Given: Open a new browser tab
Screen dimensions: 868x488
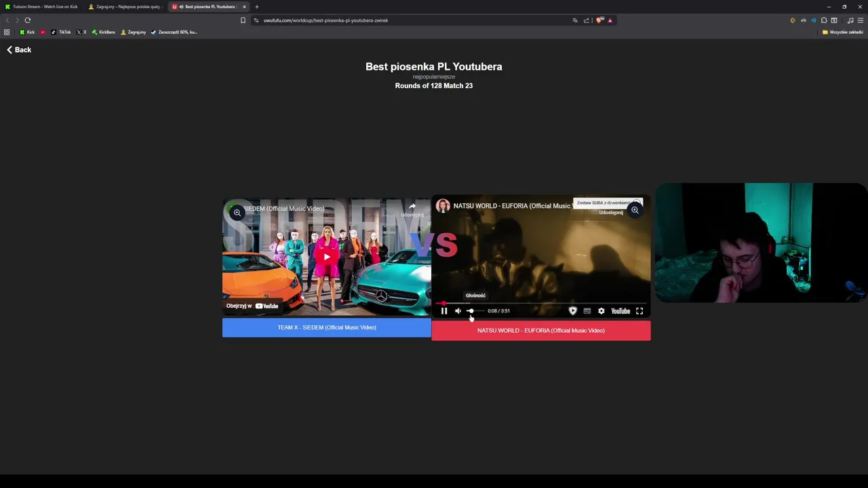Looking at the screenshot, I should [x=256, y=7].
